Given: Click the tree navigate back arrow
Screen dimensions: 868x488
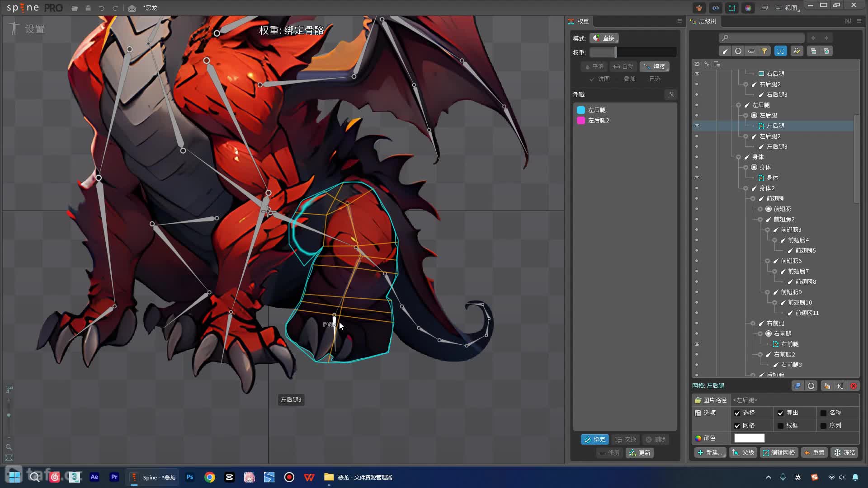Looking at the screenshot, I should coord(813,38).
